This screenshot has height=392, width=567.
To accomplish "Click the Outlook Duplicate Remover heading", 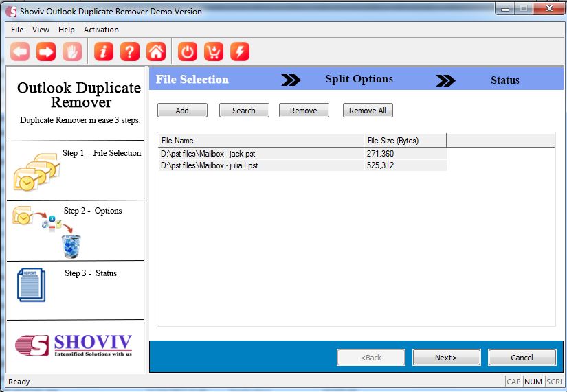I will 79,95.
